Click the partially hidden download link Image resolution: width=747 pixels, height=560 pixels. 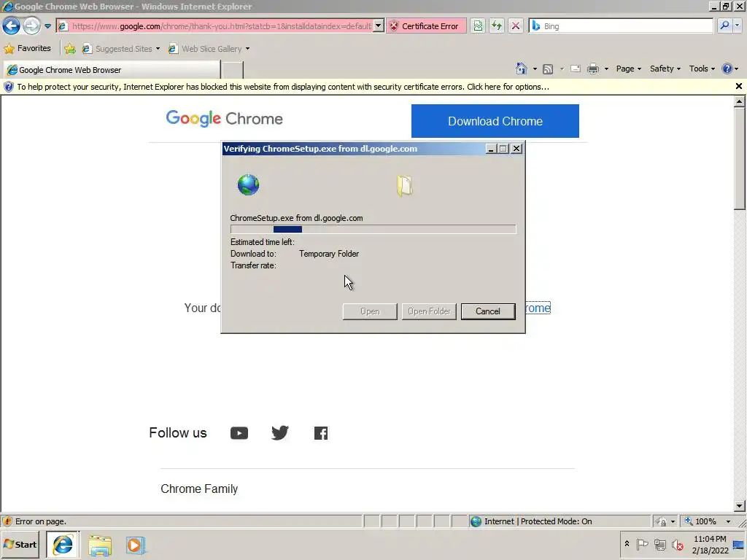pyautogui.click(x=538, y=308)
